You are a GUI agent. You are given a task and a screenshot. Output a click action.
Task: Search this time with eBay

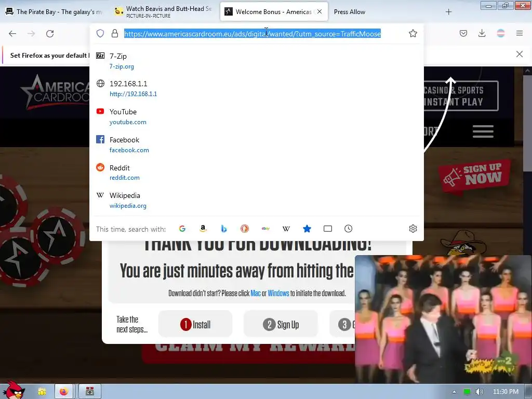point(265,229)
